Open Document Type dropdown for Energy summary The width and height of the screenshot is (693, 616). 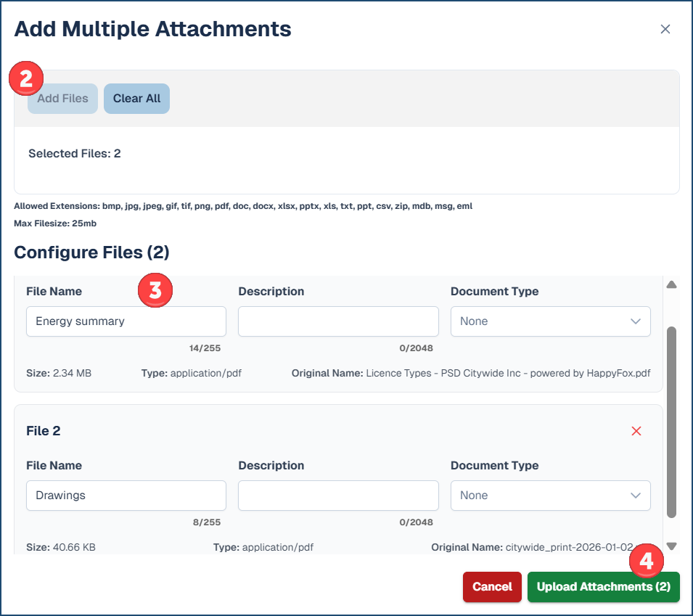[550, 321]
